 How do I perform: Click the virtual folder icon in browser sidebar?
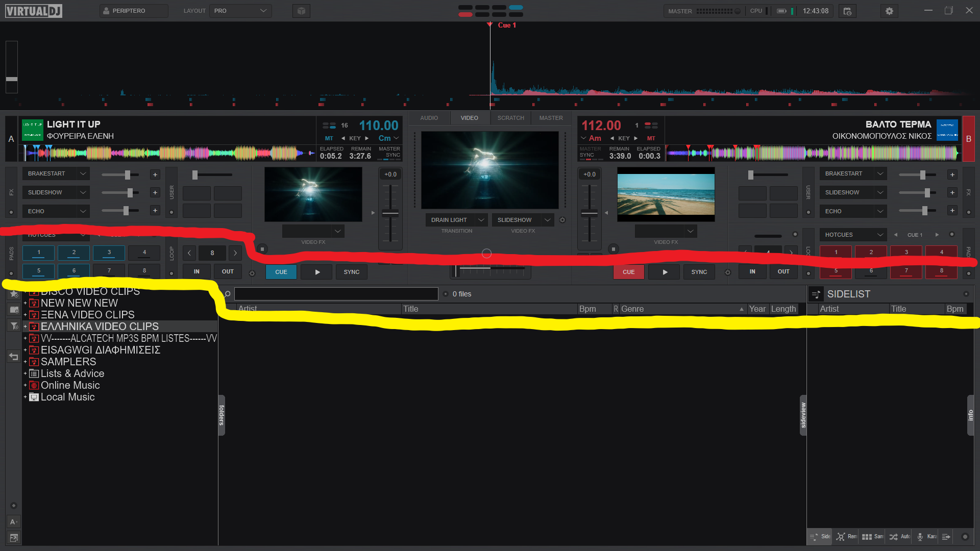pos(14,310)
